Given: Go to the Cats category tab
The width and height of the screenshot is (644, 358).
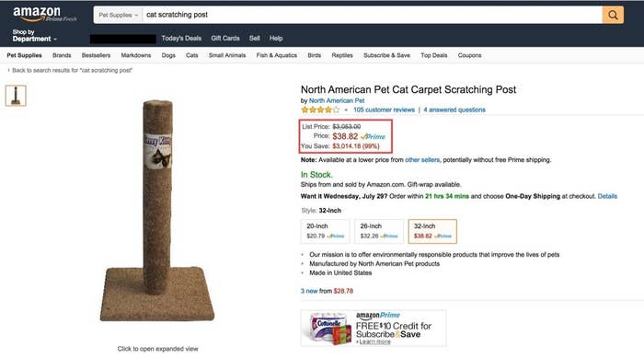Looking at the screenshot, I should 191,55.
